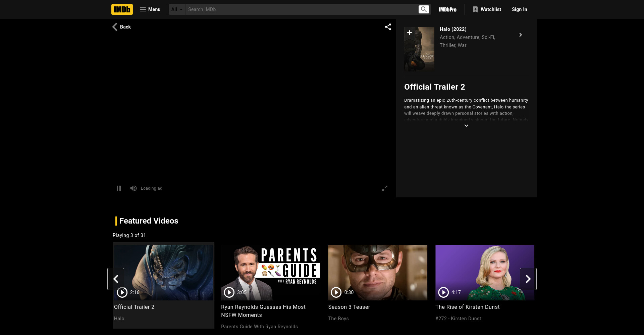Open 'The Rise of Kirsten Dunst' title
Image resolution: width=644 pixels, height=335 pixels.
click(x=468, y=307)
